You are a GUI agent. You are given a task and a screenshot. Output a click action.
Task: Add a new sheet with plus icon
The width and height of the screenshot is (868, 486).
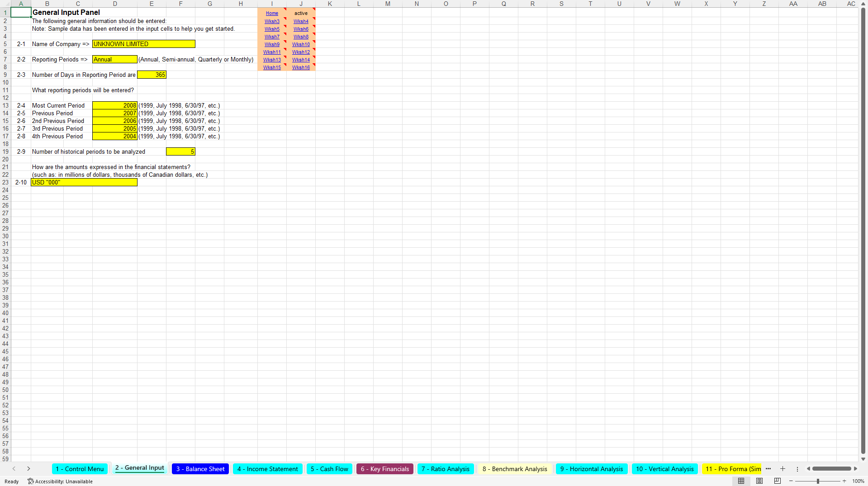click(783, 469)
